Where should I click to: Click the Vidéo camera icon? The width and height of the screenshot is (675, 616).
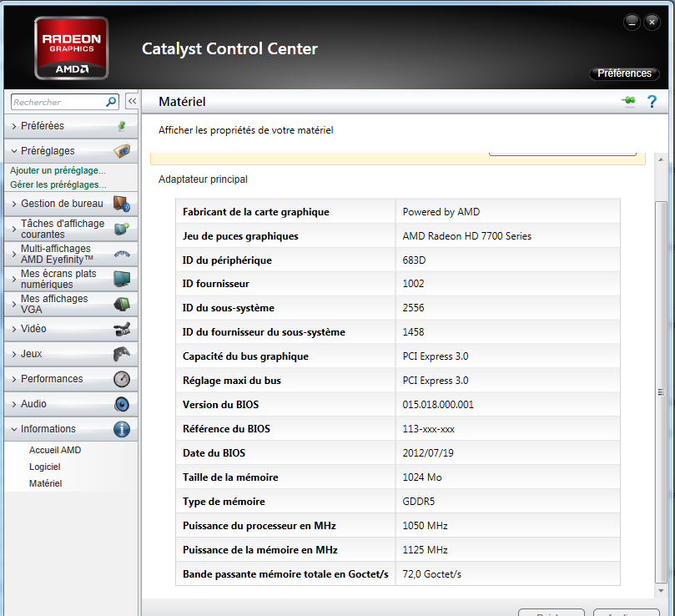tap(122, 329)
